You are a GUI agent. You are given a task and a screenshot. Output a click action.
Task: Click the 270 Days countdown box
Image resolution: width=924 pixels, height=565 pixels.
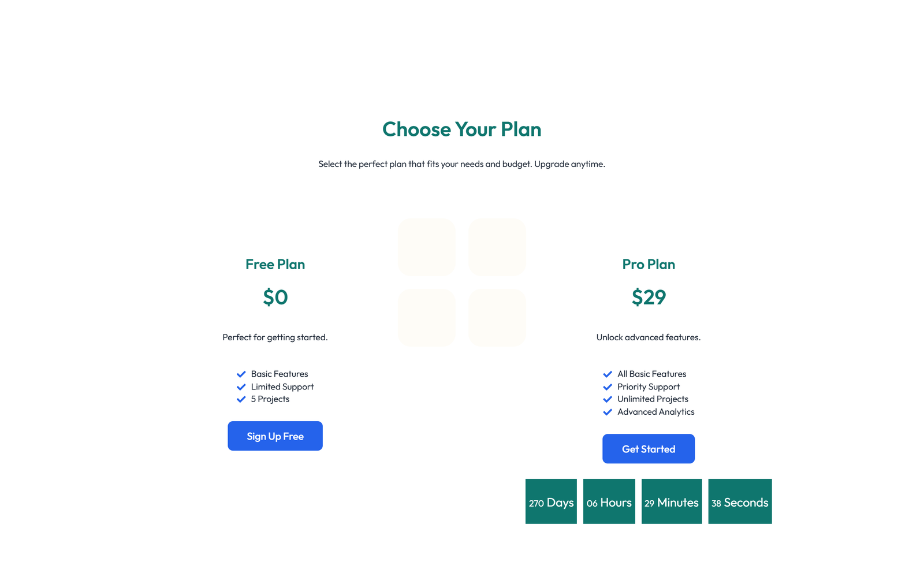[x=550, y=501]
